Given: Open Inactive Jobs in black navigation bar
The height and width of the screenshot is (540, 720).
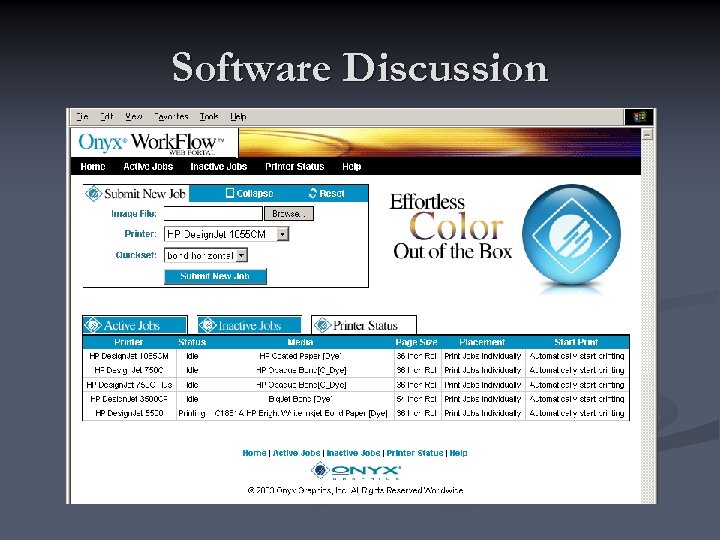Looking at the screenshot, I should click(x=219, y=167).
